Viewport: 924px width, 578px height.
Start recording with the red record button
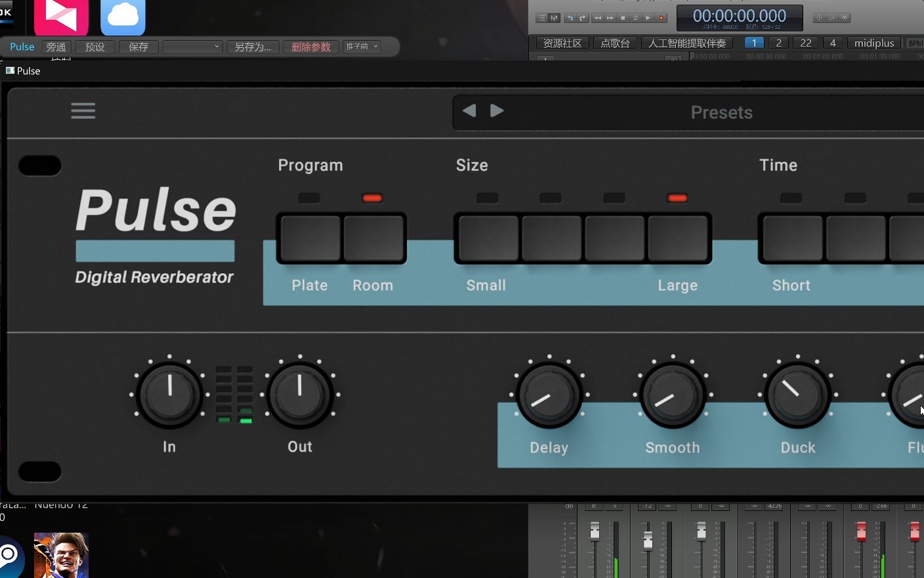click(x=661, y=18)
